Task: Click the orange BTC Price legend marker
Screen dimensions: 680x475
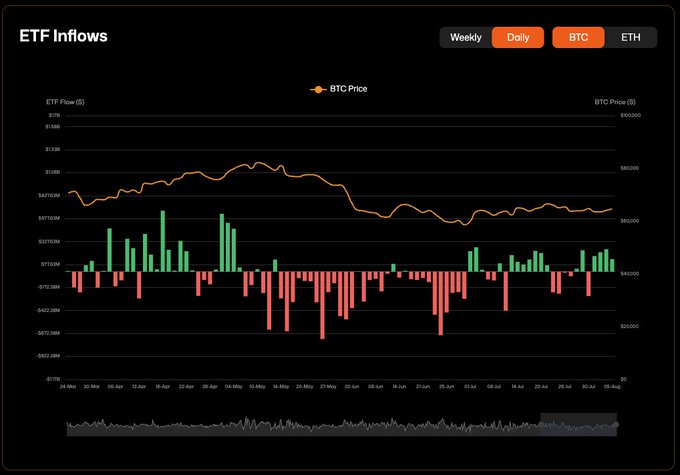Action: (318, 89)
